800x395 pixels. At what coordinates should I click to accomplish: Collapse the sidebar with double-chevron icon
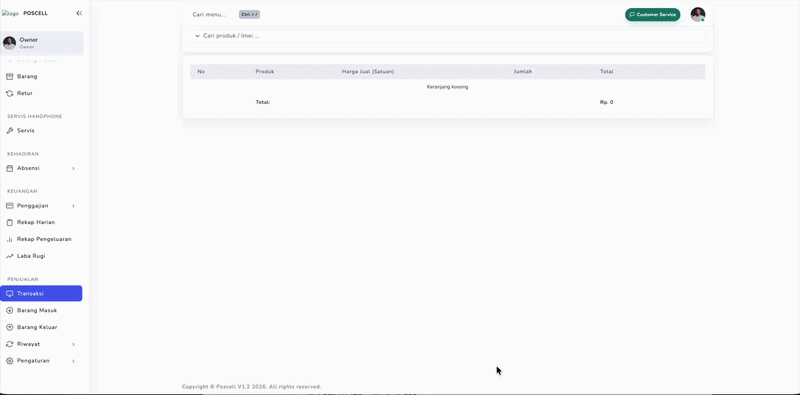(79, 13)
